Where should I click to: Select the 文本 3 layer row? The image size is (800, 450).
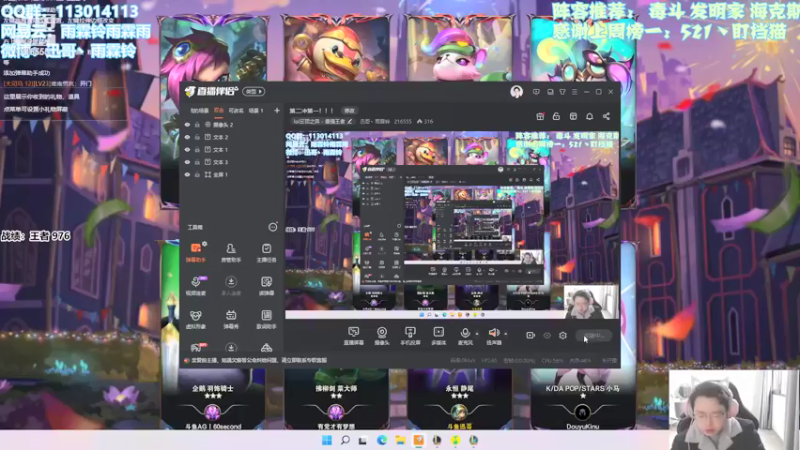tap(232, 162)
